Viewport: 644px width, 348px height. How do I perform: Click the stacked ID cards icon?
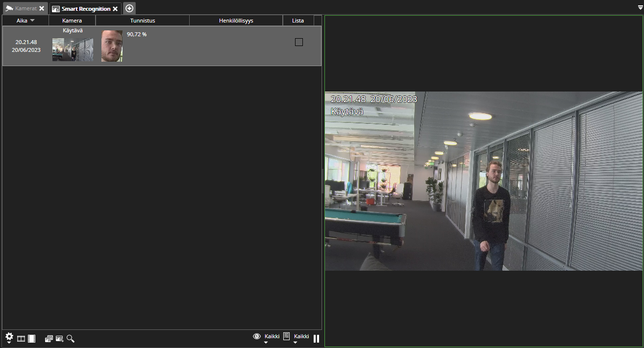[x=49, y=339]
